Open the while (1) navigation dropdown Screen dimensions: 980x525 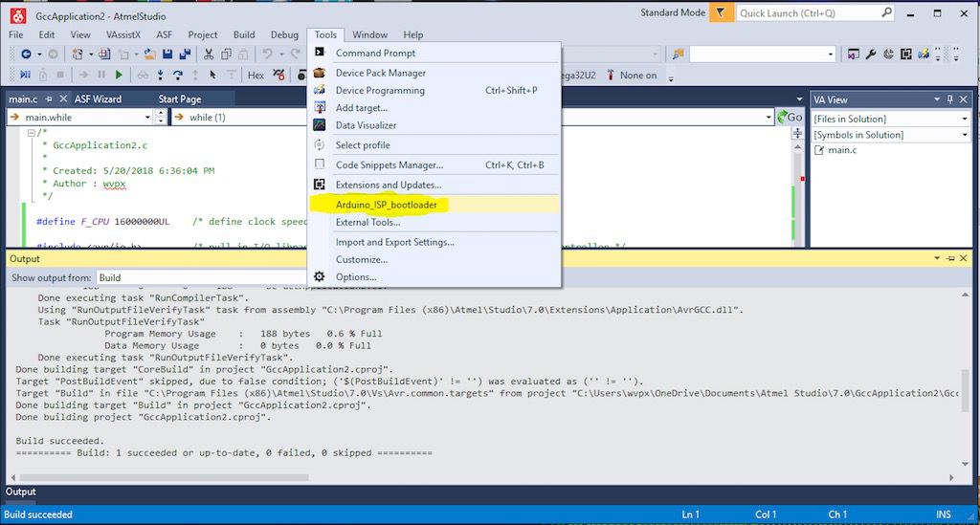coord(768,117)
